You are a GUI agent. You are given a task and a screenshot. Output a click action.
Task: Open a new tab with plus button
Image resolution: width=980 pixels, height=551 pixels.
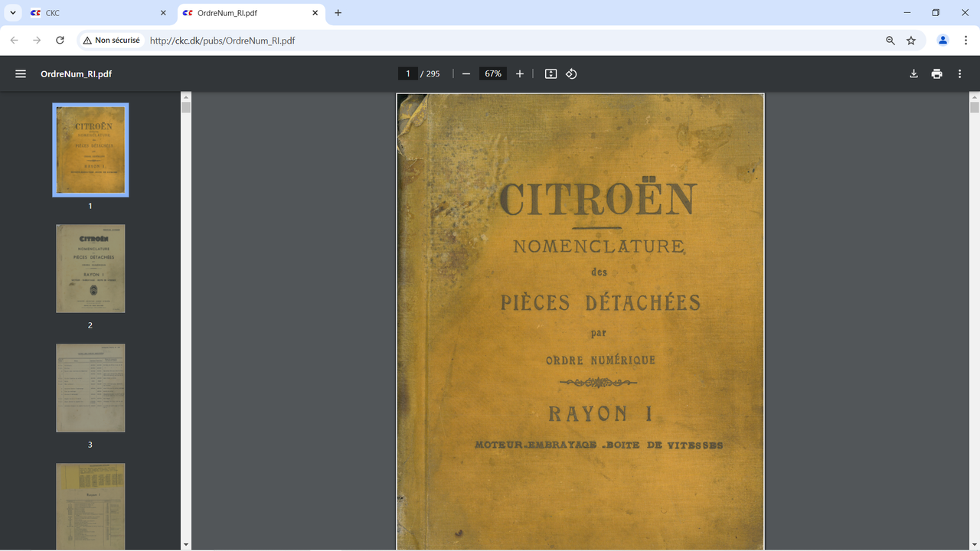[x=338, y=13]
